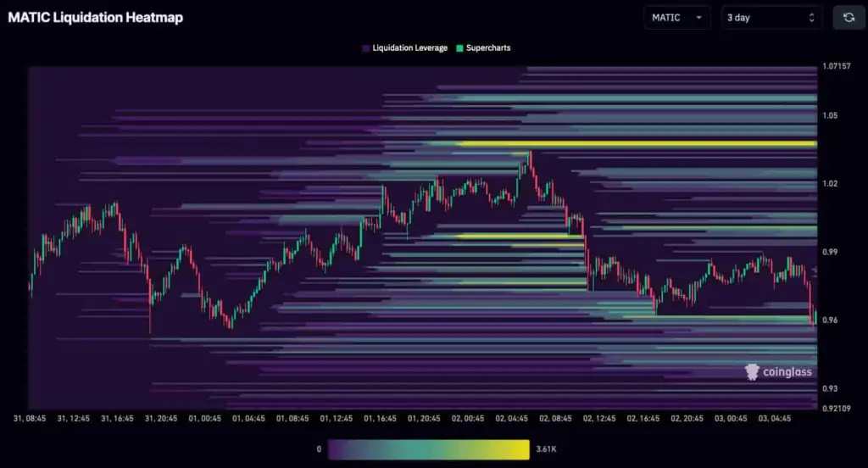868x468 pixels.
Task: Click the 02, 12:45 time label
Action: pyautogui.click(x=599, y=419)
